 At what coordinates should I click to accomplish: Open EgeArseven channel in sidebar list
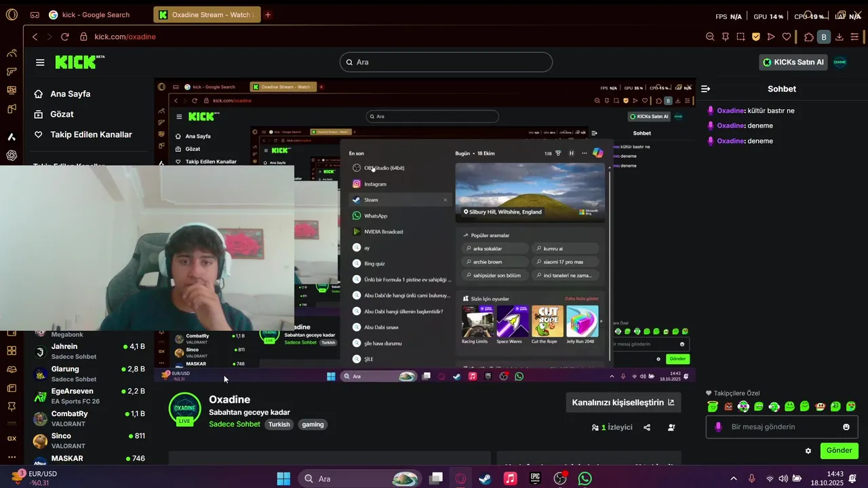pos(90,396)
